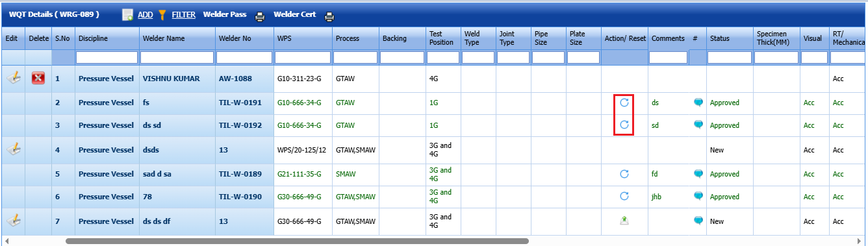Reset the welder fs row
This screenshot has height=246, width=868.
tap(624, 103)
